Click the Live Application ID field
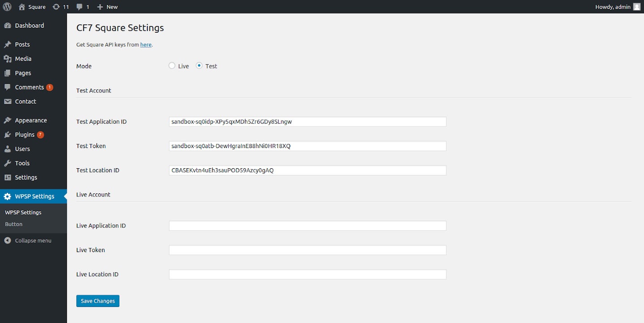 click(307, 226)
